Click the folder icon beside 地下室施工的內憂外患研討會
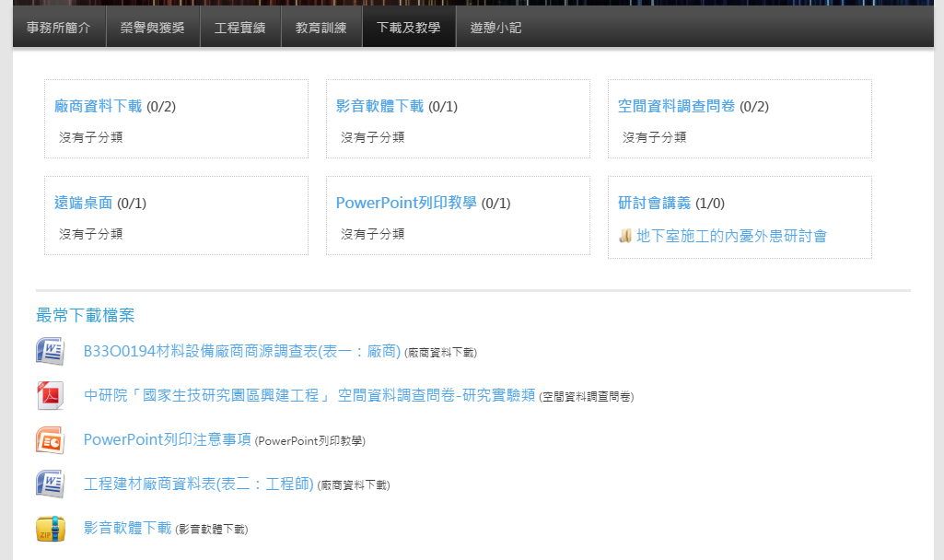 625,236
